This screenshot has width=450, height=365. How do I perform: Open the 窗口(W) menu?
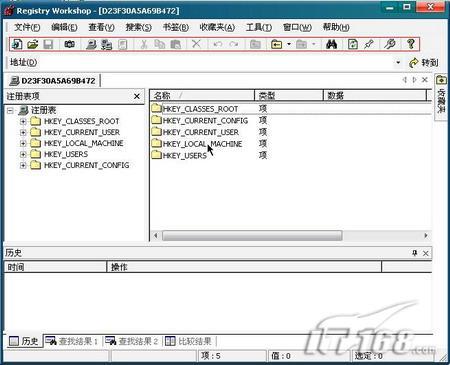pos(297,27)
